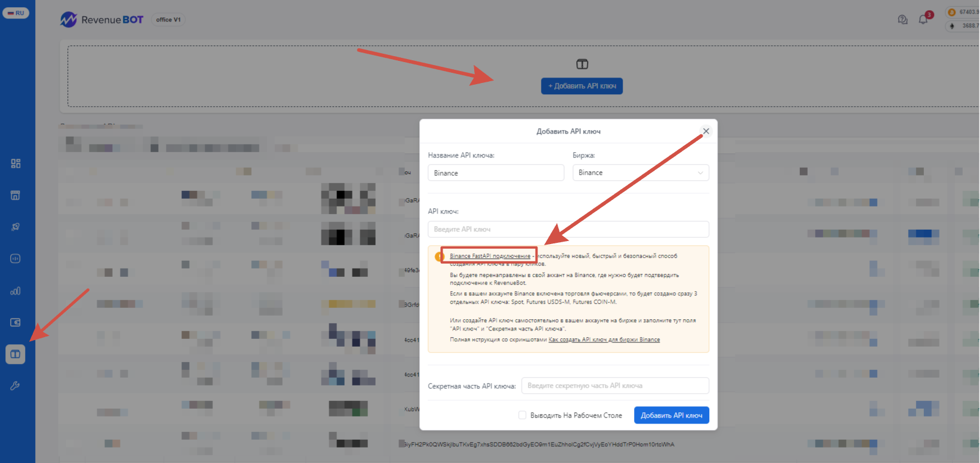Image resolution: width=980 pixels, height=463 pixels.
Task: Expand the Биржа dropdown showing Binance
Action: [641, 172]
